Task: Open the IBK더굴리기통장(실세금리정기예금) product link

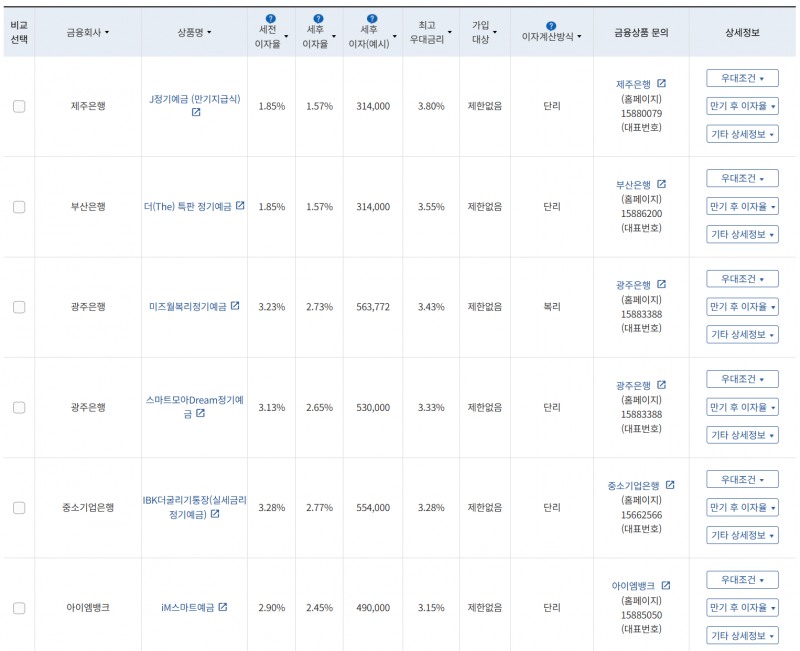Action: [x=194, y=507]
